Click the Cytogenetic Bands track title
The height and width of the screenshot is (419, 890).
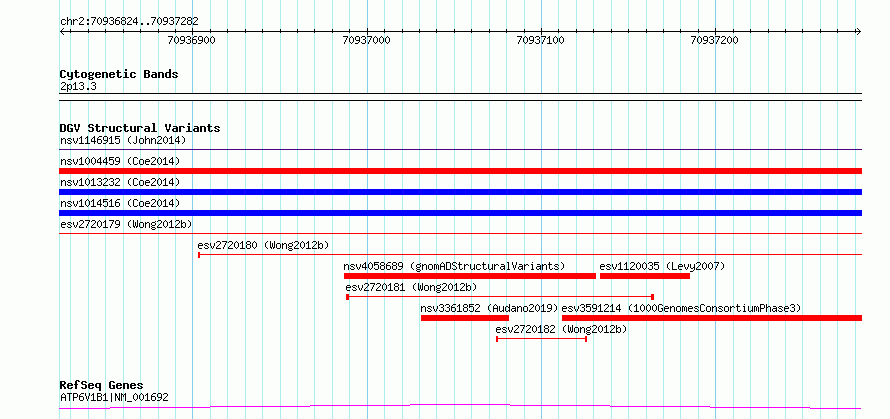pos(119,74)
